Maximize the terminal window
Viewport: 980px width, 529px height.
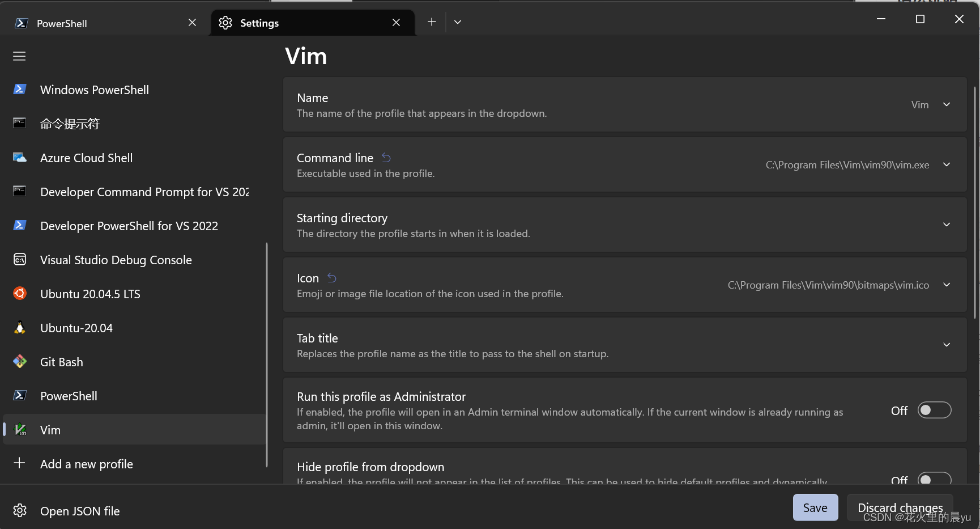[920, 19]
